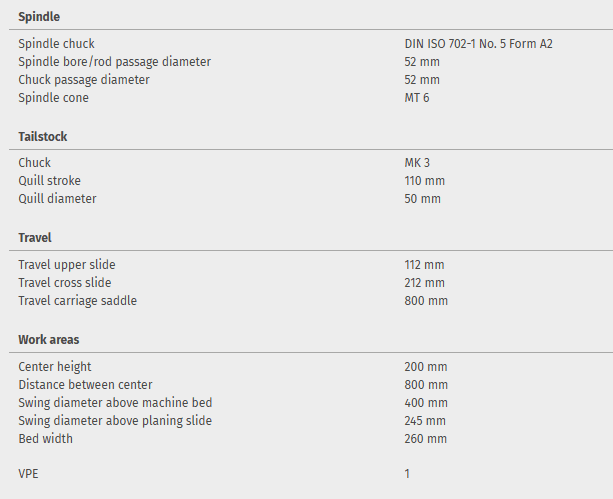This screenshot has height=499, width=613.
Task: Click the Spindle bore/rod passage diameter label
Action: pyautogui.click(x=114, y=62)
